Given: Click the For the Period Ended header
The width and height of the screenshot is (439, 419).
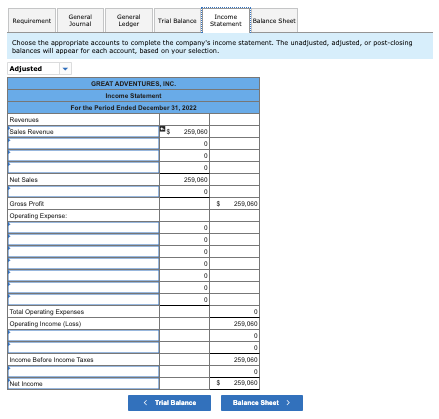Looking at the screenshot, I should [x=133, y=108].
